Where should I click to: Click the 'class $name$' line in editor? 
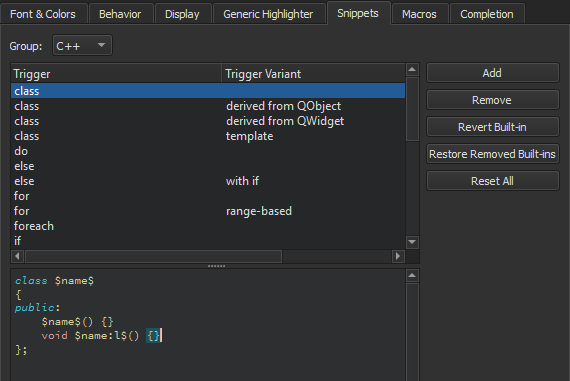click(x=54, y=281)
